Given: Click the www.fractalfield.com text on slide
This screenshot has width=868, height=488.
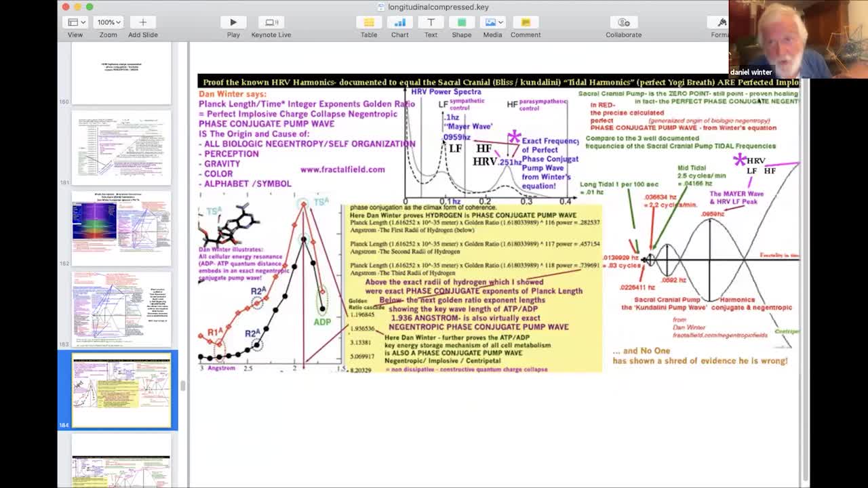Looking at the screenshot, I should point(342,169).
